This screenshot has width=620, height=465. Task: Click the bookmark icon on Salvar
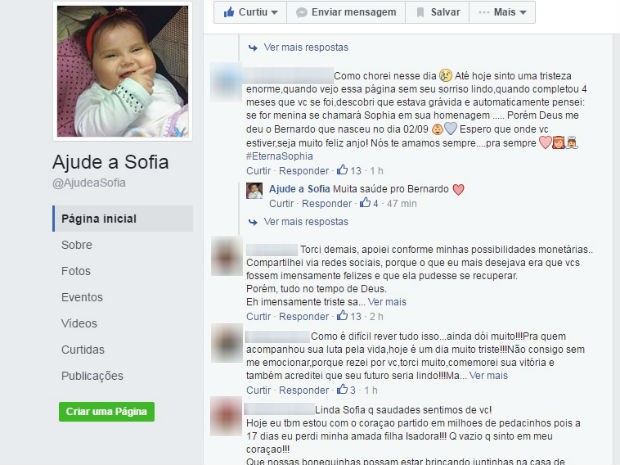tap(420, 12)
